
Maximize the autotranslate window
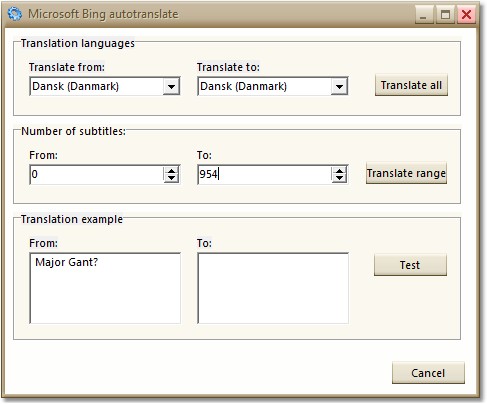(x=445, y=14)
